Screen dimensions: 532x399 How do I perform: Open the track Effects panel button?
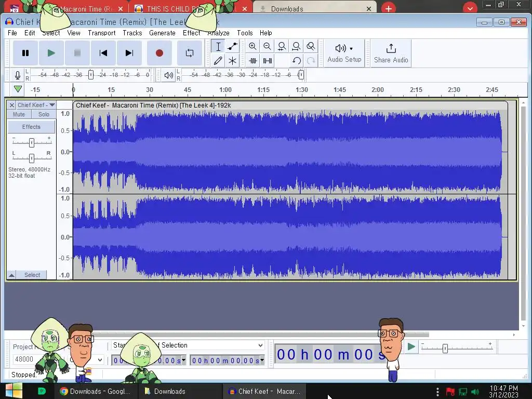click(x=31, y=127)
